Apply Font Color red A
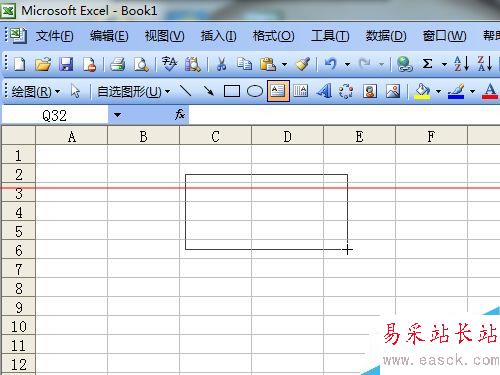Screen dimensions: 500x375 [x=490, y=91]
